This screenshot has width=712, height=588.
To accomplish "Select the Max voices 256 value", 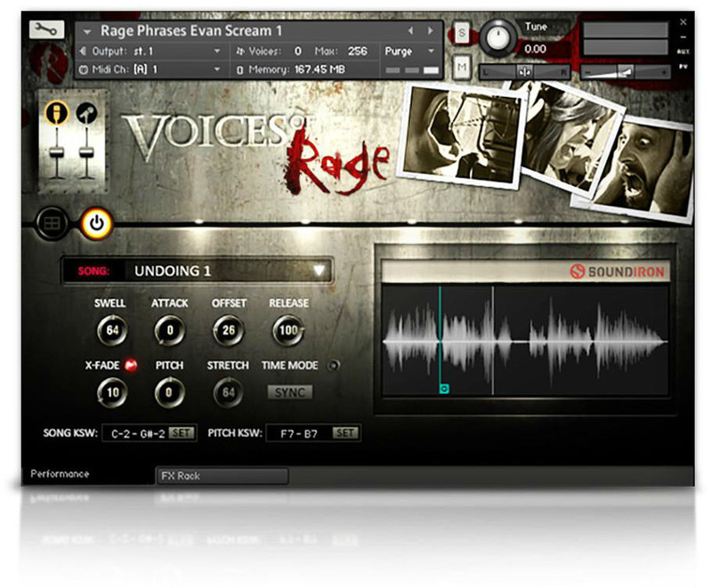I will tap(358, 51).
